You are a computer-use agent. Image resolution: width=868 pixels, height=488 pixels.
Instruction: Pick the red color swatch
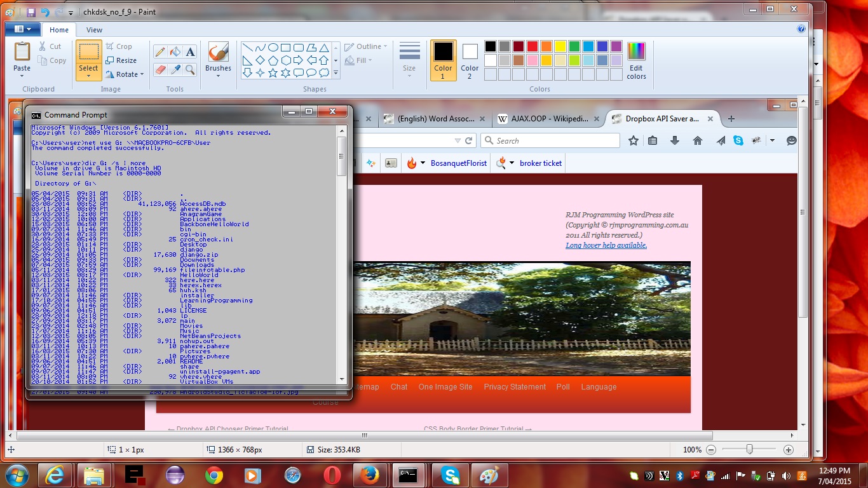[x=532, y=46]
